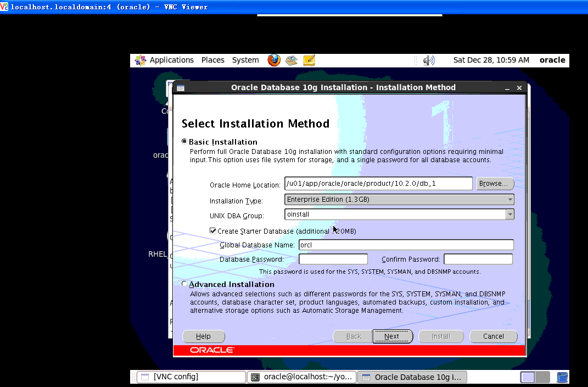Click the volume speaker icon

point(429,60)
